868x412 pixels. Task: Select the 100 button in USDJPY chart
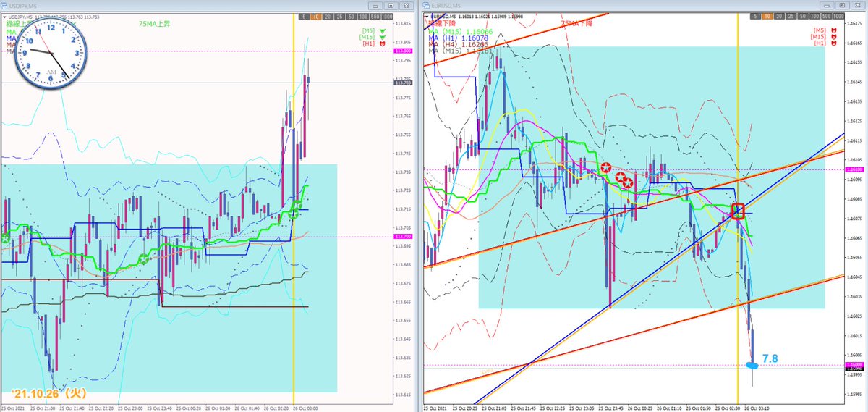click(363, 17)
